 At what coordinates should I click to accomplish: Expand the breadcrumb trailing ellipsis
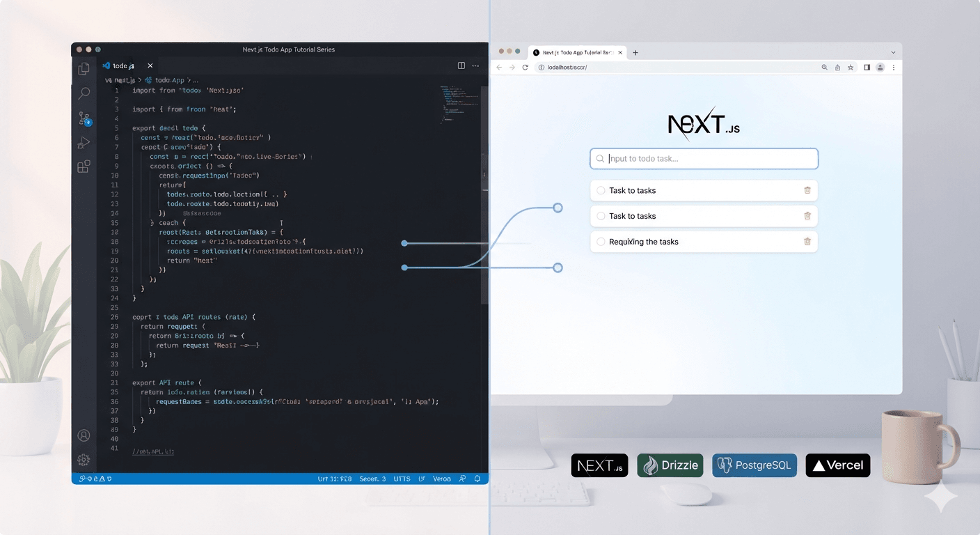click(x=196, y=80)
